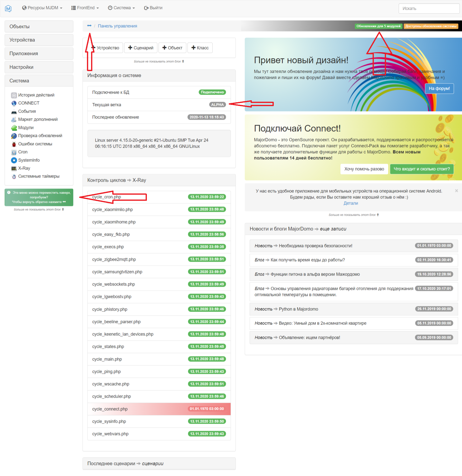Click Хочу помочь разово button
This screenshot has height=476, width=462.
point(364,169)
